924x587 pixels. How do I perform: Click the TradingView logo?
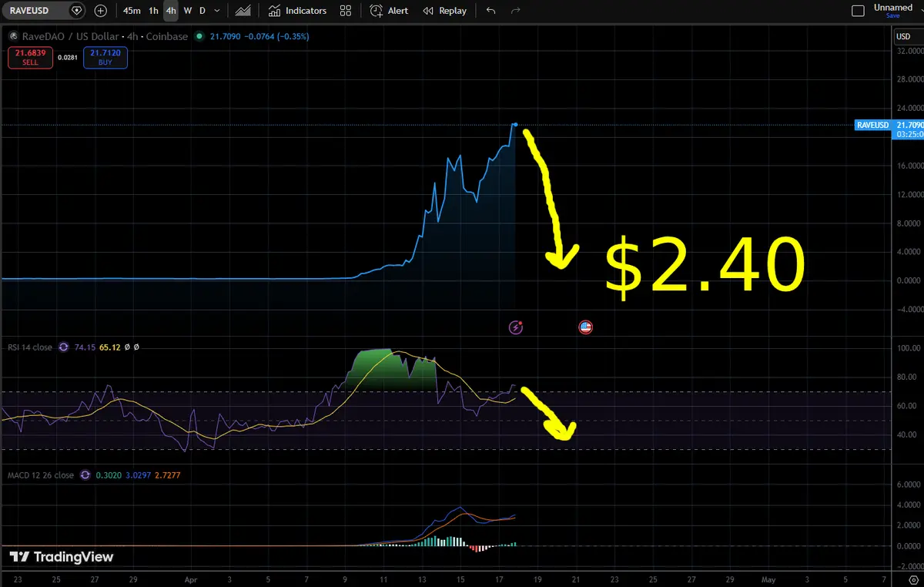[x=62, y=557]
